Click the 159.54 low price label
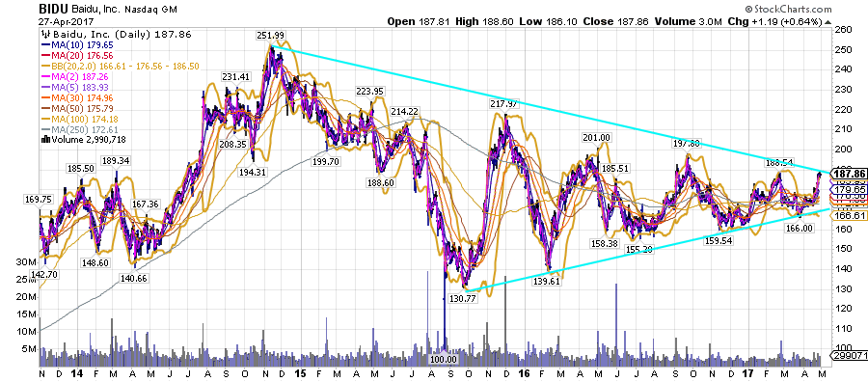 [718, 240]
